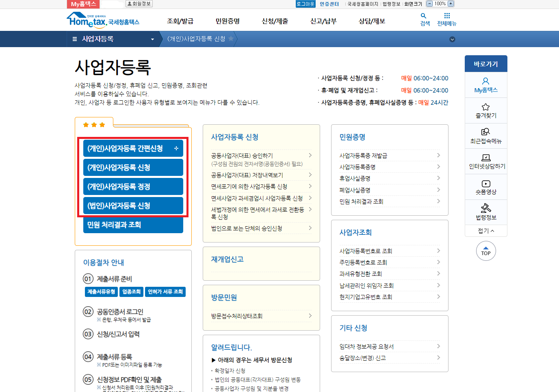Click the (개인)사업자등록 신청 blue button
This screenshot has height=392, width=559.
pyautogui.click(x=133, y=167)
